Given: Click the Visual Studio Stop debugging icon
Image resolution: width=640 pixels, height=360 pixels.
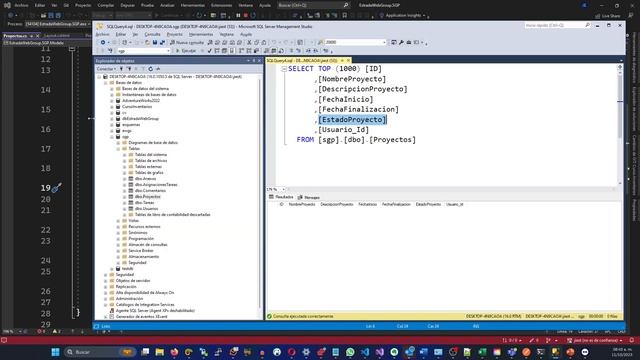Looking at the screenshot, I should coord(246,16).
